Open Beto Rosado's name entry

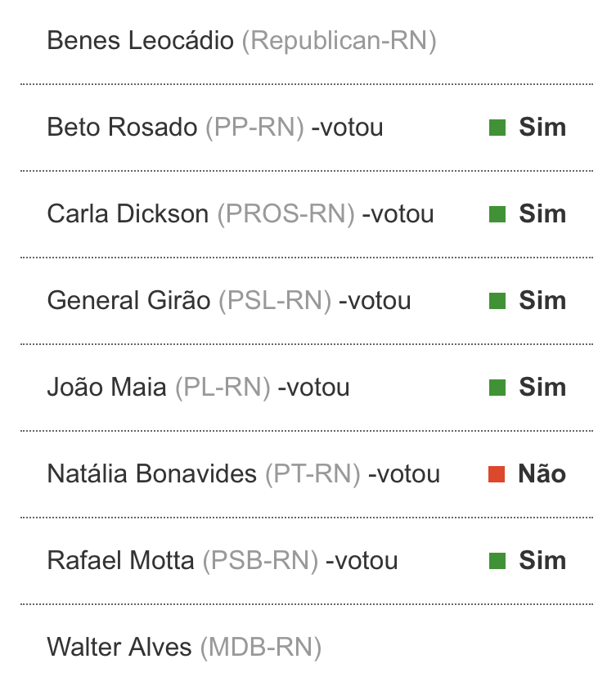(122, 128)
